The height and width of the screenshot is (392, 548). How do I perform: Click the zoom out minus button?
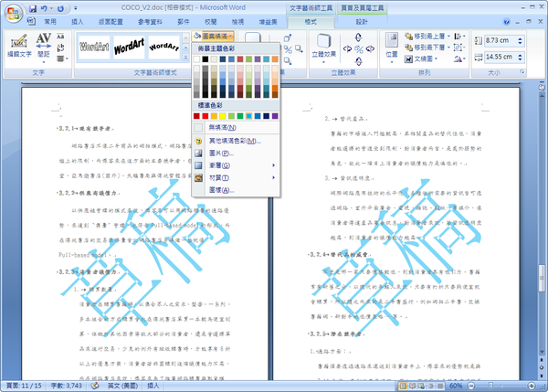471,386
